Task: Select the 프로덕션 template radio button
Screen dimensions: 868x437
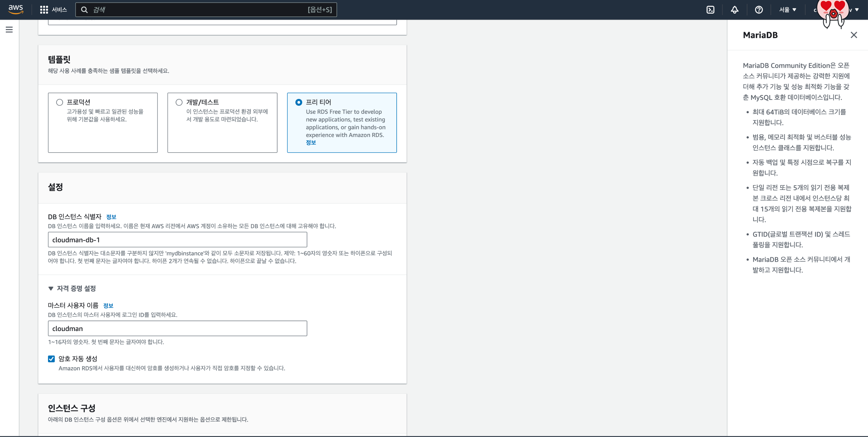Action: pos(60,102)
